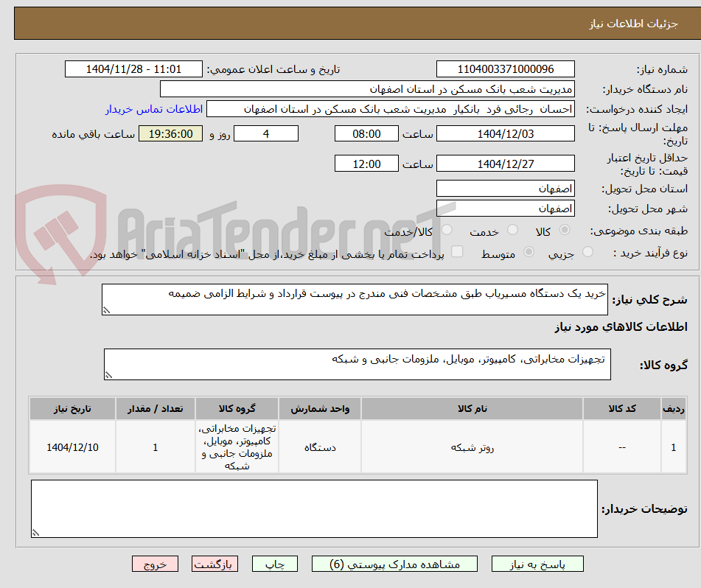
Task: Open 'مشاهده مدارک پیوستی (6)' attachments button
Action: pos(394,564)
